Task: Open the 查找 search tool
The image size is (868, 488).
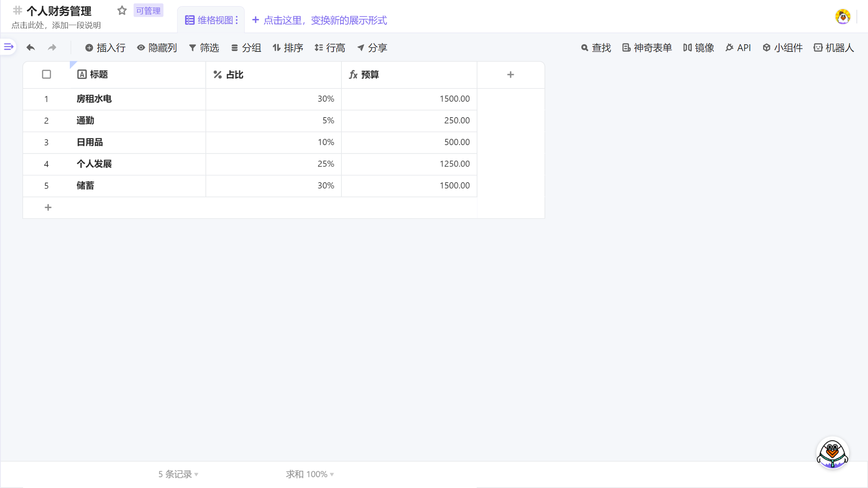Action: tap(596, 47)
